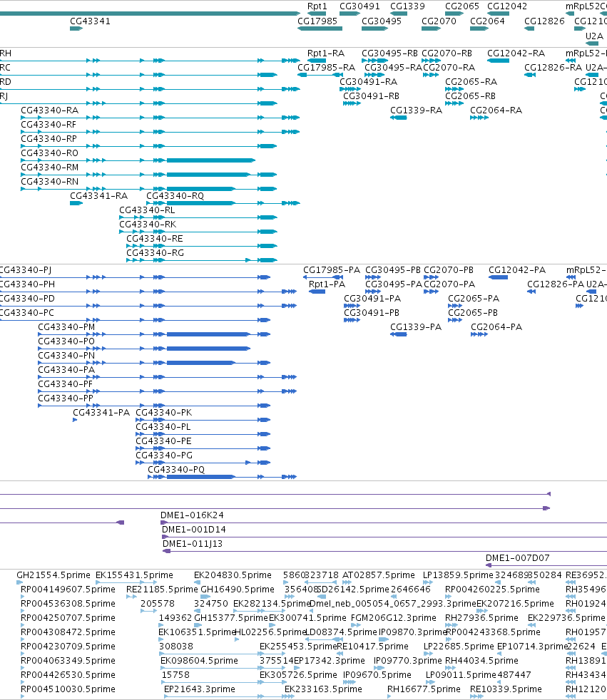Select the CG2064 gene label
The image size is (607, 700).
487,21
